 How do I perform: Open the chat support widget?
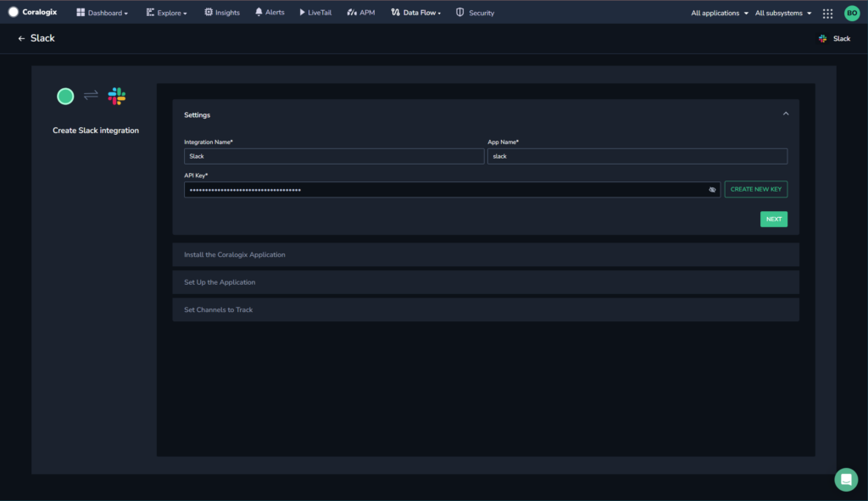846,480
